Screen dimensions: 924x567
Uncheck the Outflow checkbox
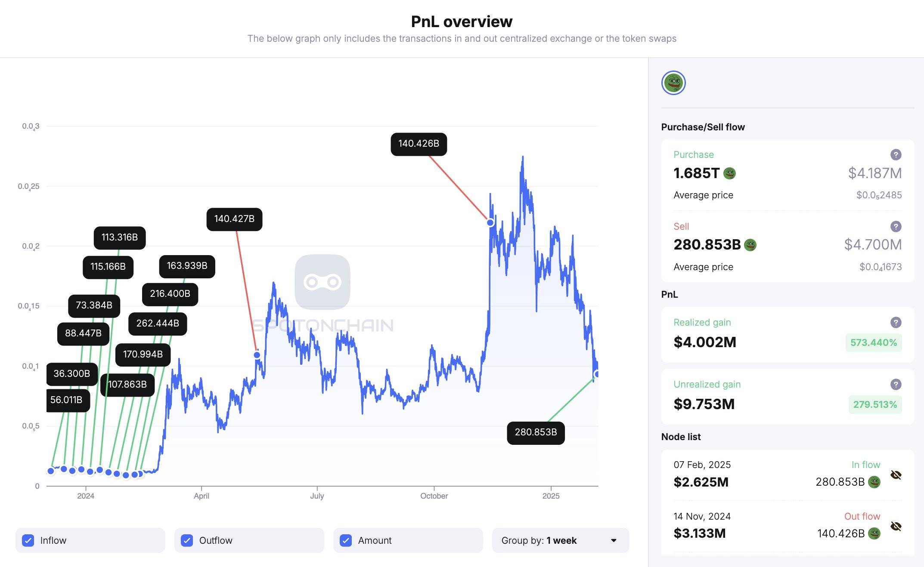tap(187, 540)
